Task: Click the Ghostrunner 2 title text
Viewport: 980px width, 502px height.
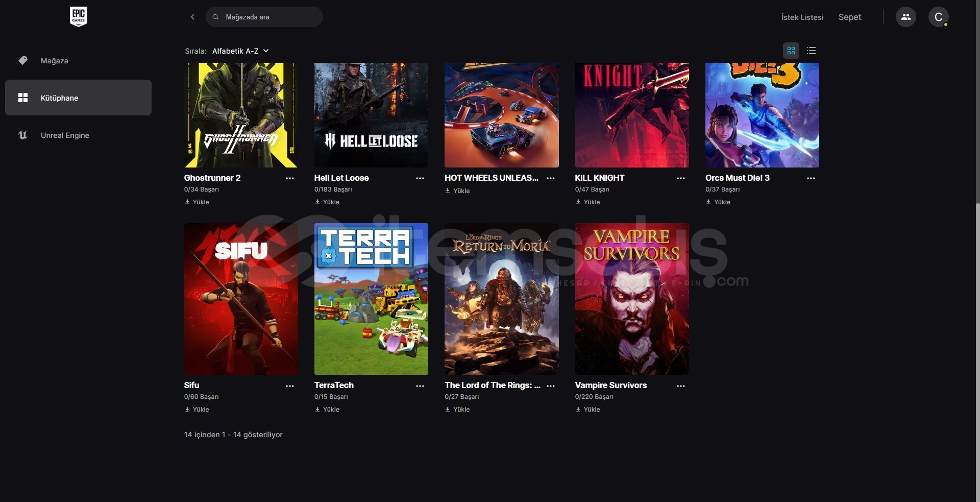Action: pyautogui.click(x=212, y=178)
